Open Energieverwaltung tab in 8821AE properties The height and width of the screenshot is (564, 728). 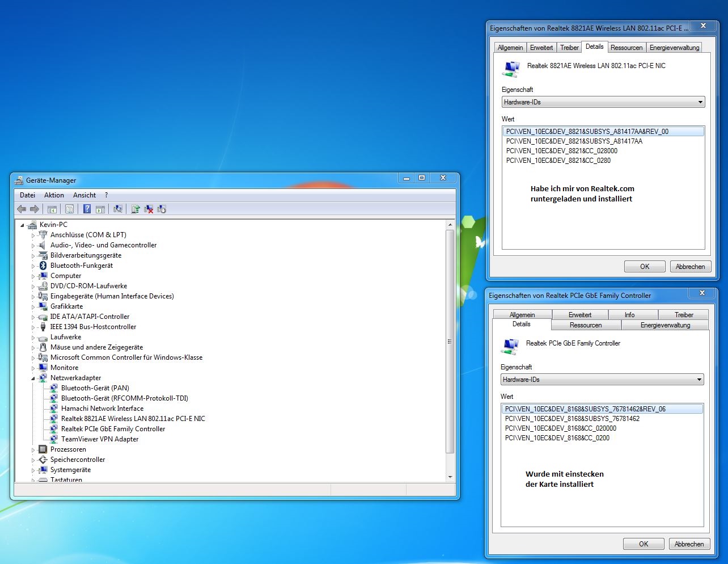pyautogui.click(x=674, y=48)
